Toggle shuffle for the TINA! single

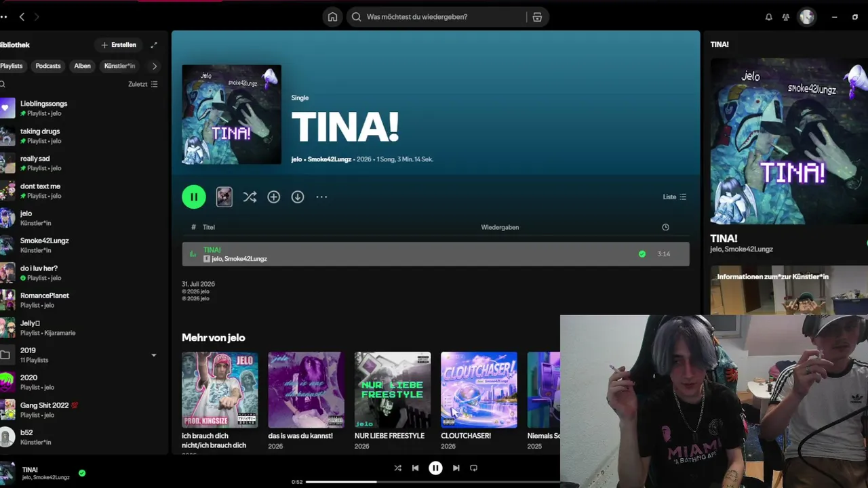tap(250, 197)
